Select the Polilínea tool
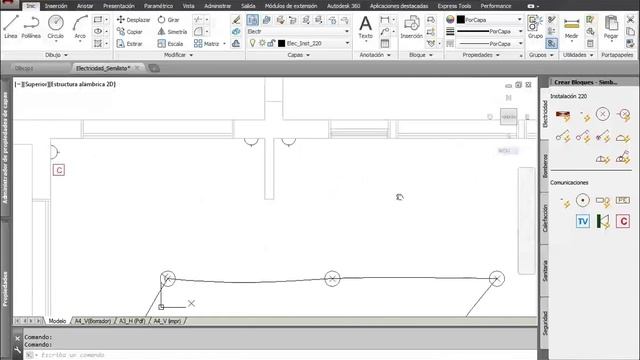 [31, 27]
